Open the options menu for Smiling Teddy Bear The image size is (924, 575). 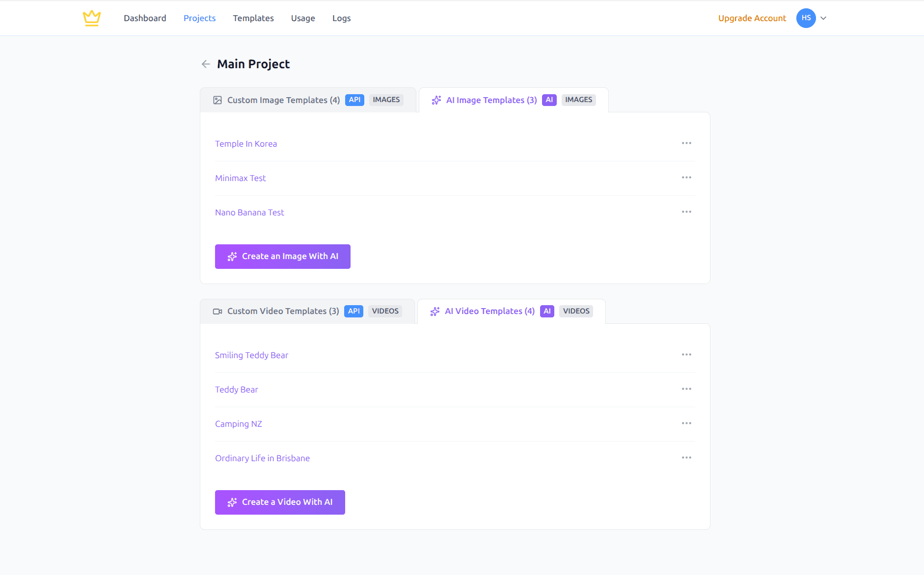pos(686,354)
